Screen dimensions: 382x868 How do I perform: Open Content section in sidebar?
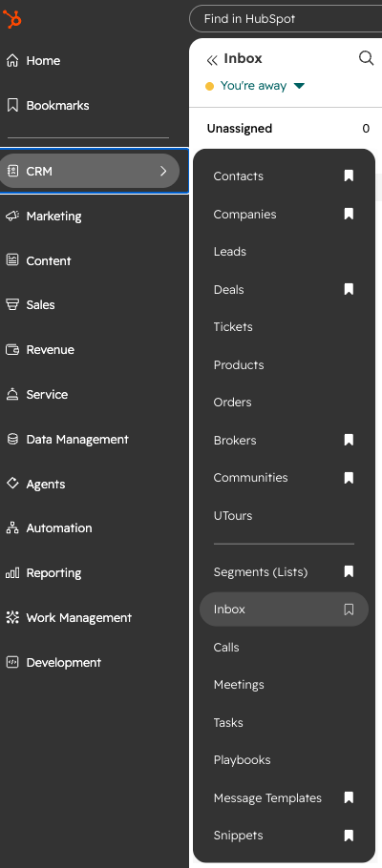(x=49, y=260)
